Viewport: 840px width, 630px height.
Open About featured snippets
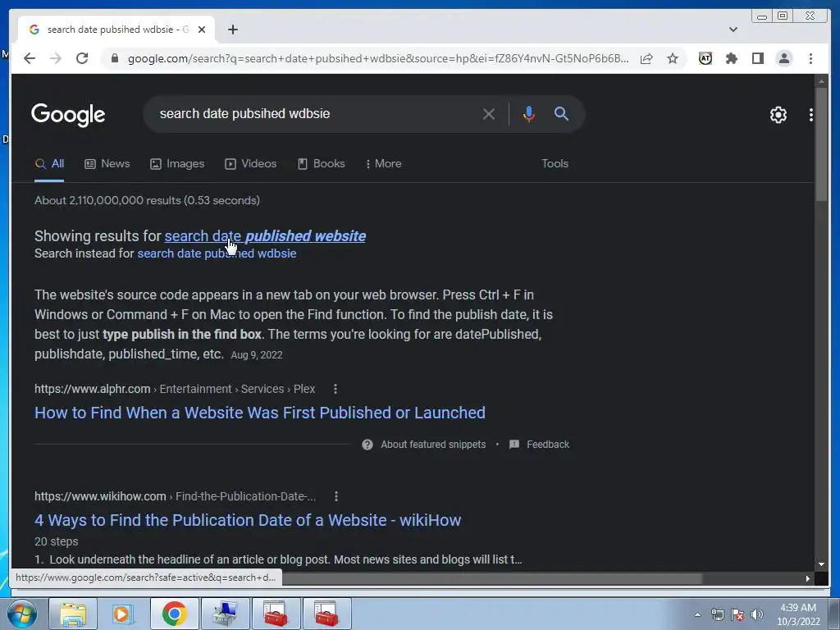(x=424, y=445)
